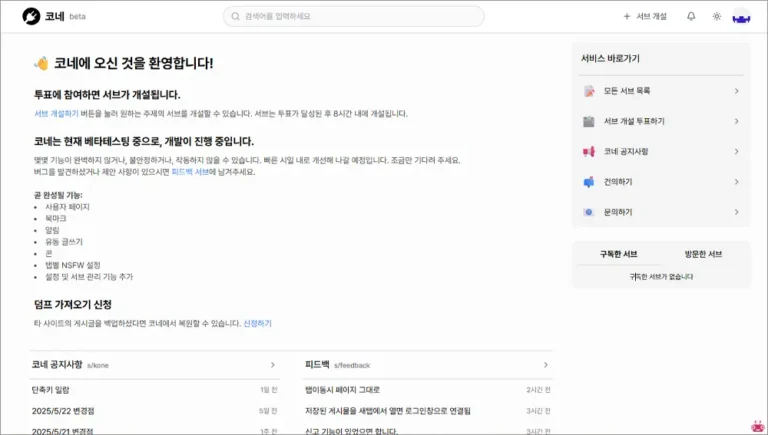The image size is (768, 435).
Task: Switch to the 구독한 서브 tab
Action: click(x=619, y=254)
